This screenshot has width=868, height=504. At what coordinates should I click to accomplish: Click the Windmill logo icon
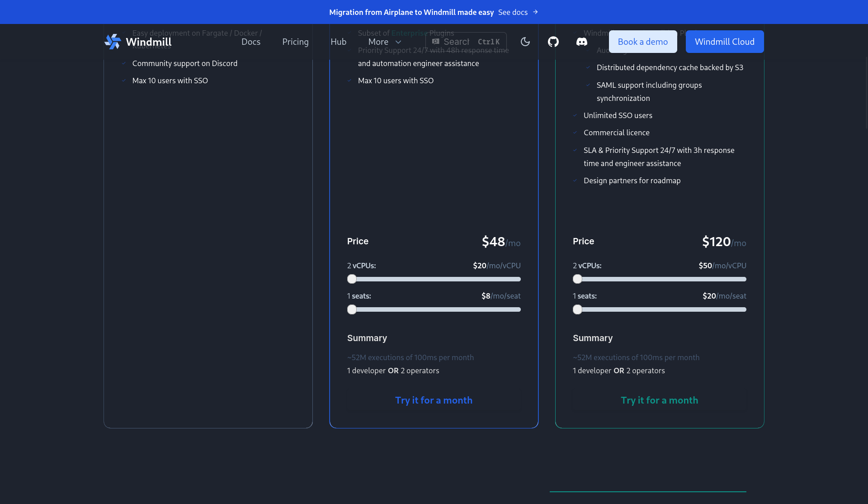click(113, 42)
